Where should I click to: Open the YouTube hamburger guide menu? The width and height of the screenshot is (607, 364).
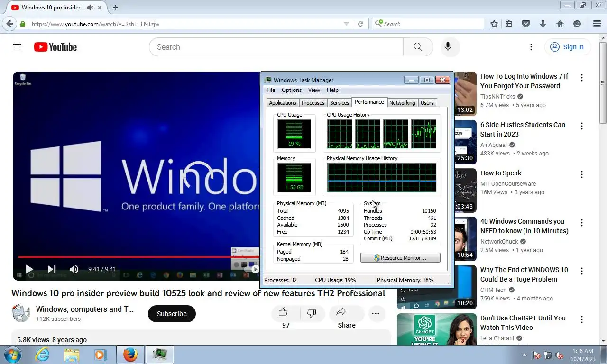point(17,47)
